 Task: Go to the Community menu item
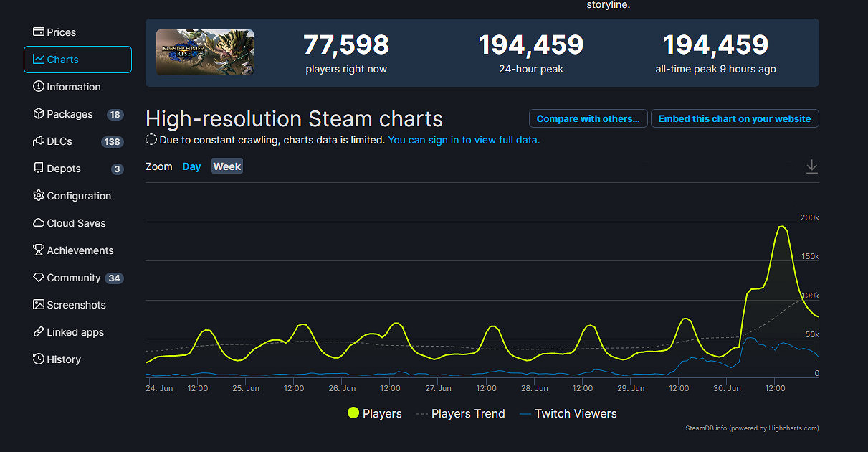coord(73,278)
